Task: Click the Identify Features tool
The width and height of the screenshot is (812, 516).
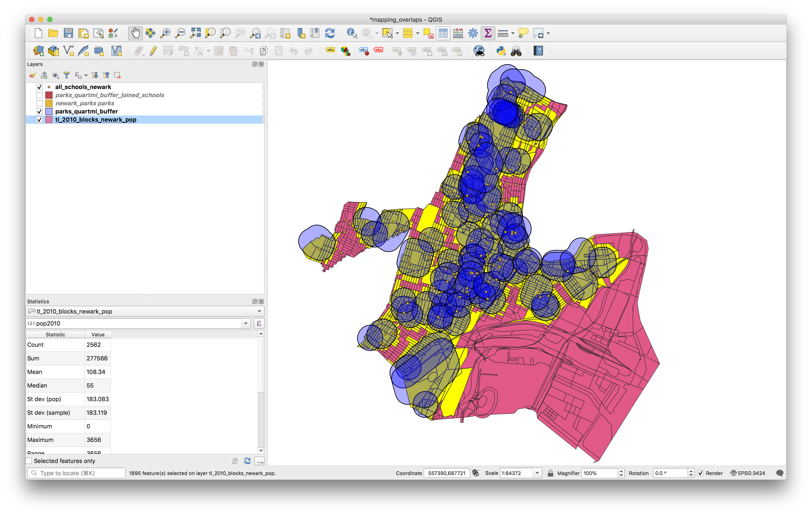Action: click(x=351, y=33)
